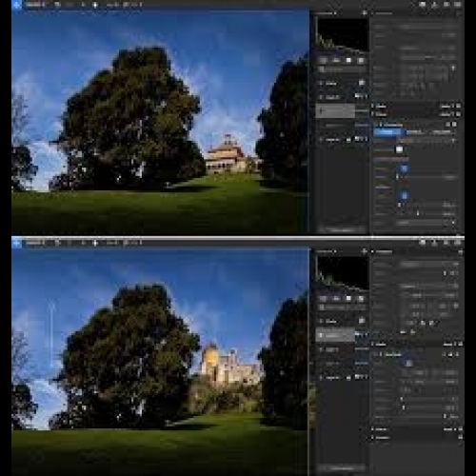Expand the second collapsed filter section in upper right panel
The width and height of the screenshot is (476, 476).
(x=373, y=114)
